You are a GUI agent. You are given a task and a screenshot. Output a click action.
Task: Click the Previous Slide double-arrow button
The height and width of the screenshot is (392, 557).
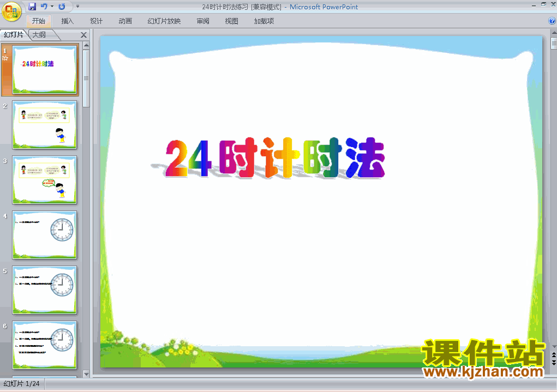pos(554,355)
